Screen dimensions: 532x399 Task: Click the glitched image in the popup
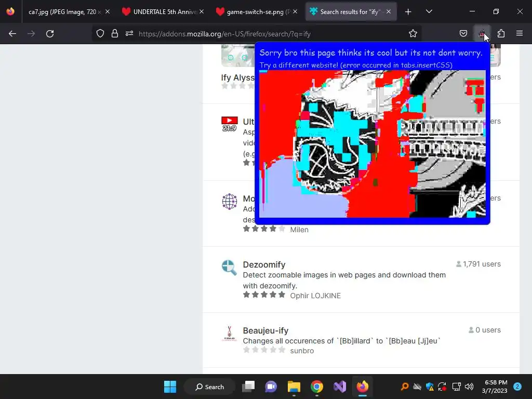(372, 143)
